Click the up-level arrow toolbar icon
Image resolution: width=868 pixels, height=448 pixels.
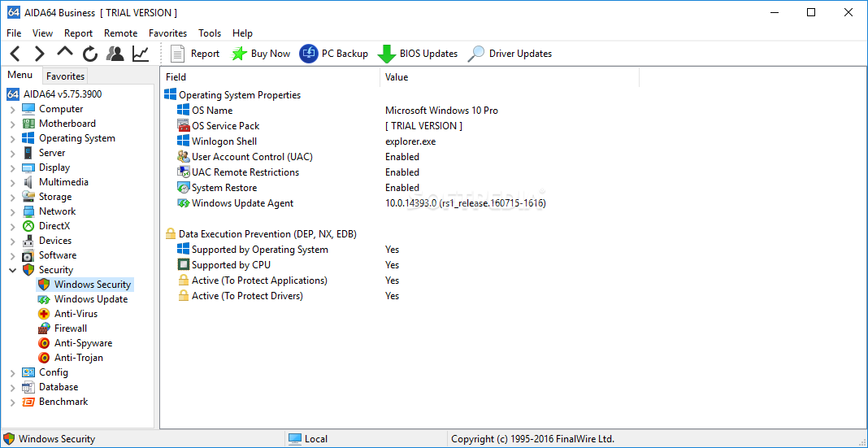(x=65, y=52)
